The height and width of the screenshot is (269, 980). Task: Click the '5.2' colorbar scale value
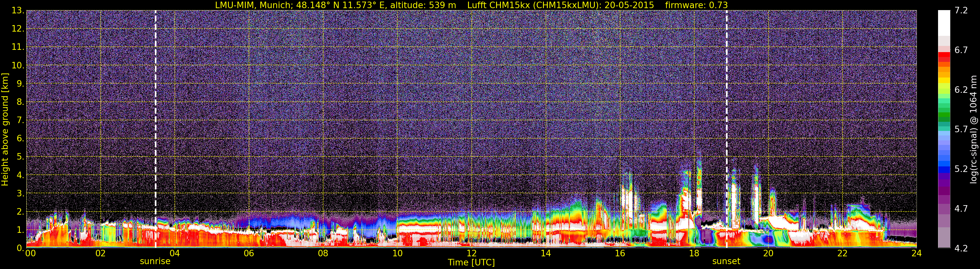click(961, 169)
